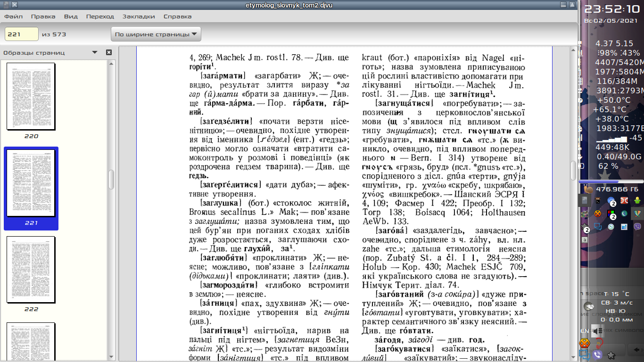Open the colorful V tray icon

pos(637,214)
